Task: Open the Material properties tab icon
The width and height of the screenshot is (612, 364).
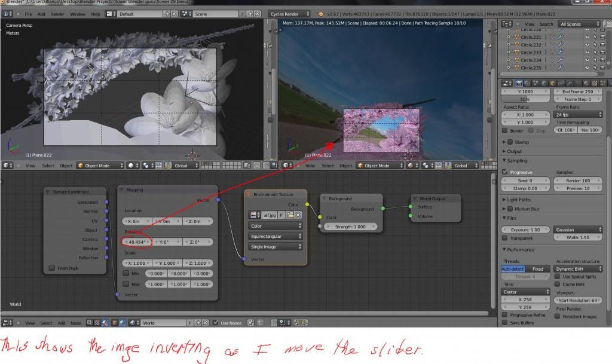Action: pyautogui.click(x=586, y=83)
